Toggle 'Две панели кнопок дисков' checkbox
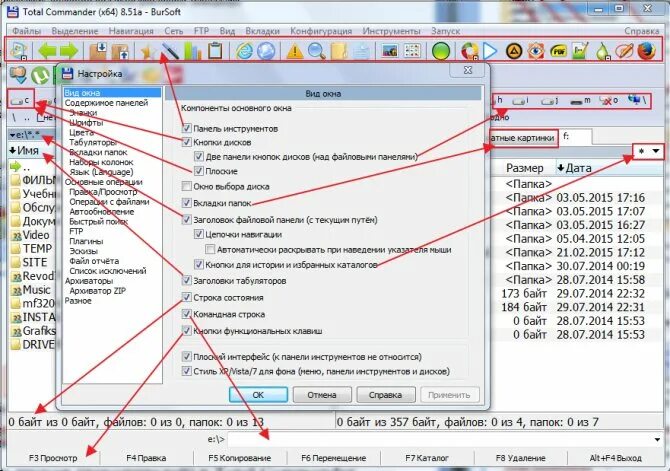Screen dimensions: 670x471 199,156
